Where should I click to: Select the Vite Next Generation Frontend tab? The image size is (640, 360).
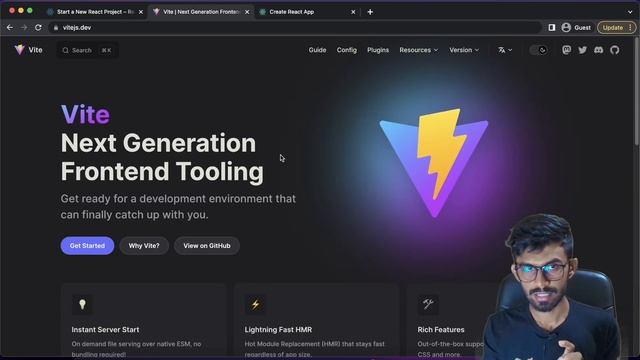202,12
